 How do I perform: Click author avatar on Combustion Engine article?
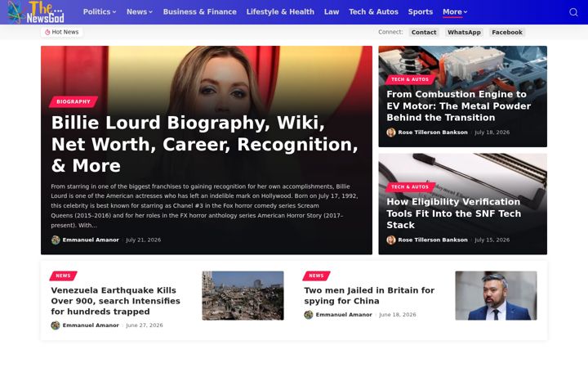[x=391, y=132]
